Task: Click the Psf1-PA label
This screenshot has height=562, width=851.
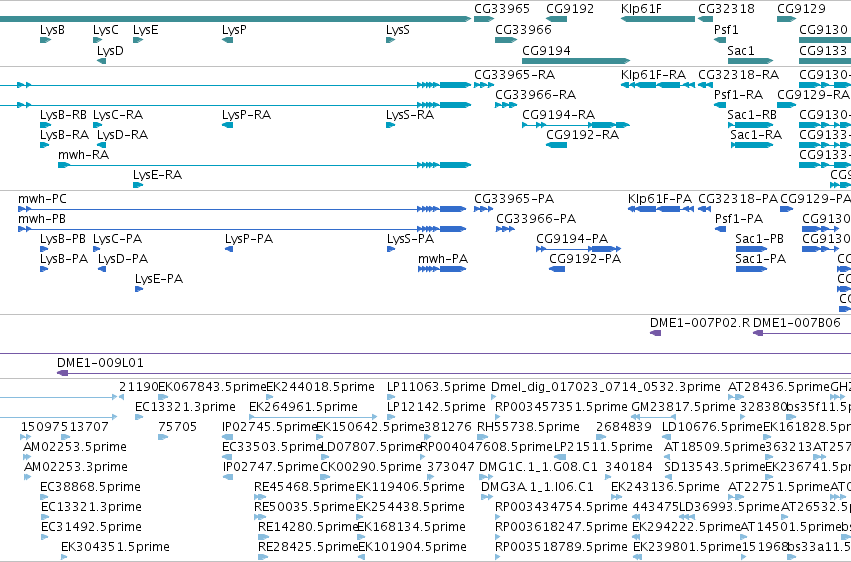Action: click(x=739, y=219)
